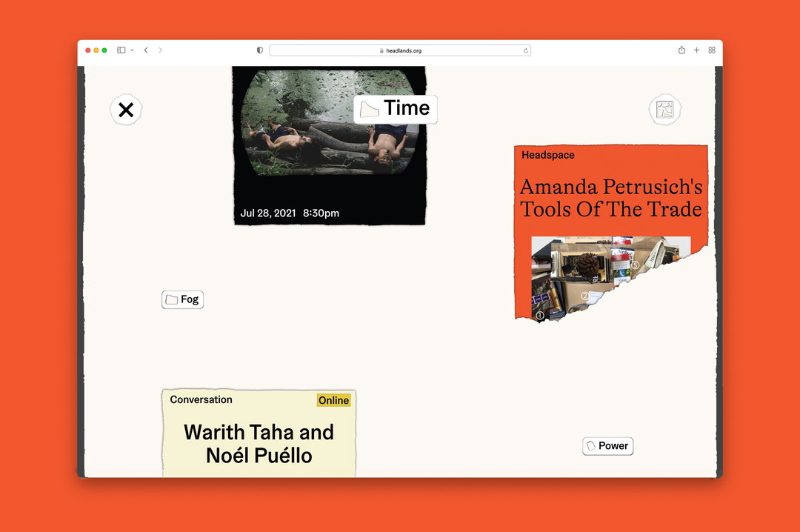Add a new tab with the plus icon
800x532 pixels.
coord(696,50)
